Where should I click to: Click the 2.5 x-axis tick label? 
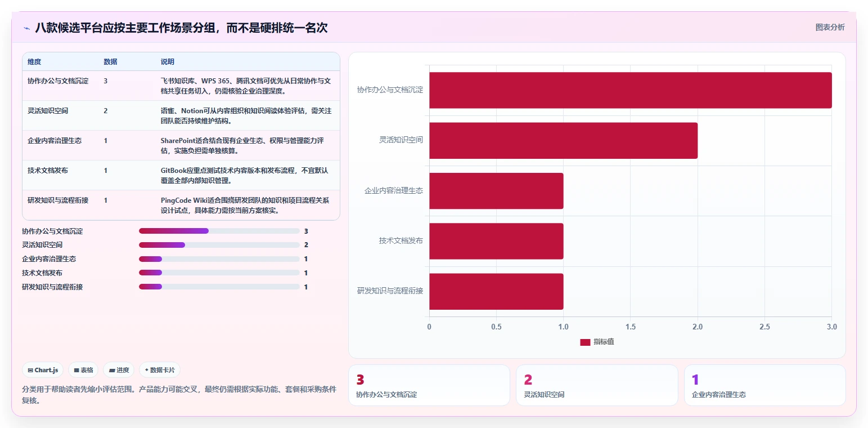click(x=764, y=327)
